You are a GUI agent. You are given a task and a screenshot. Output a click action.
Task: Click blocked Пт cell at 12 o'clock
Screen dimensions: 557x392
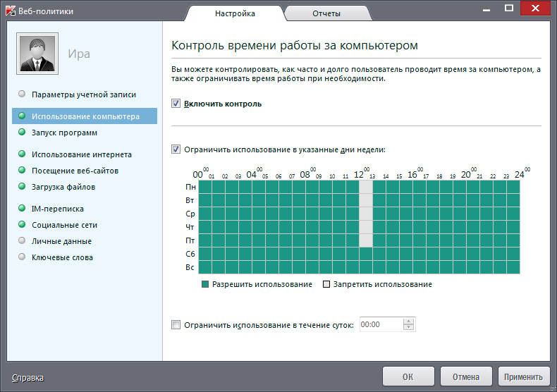click(x=365, y=240)
